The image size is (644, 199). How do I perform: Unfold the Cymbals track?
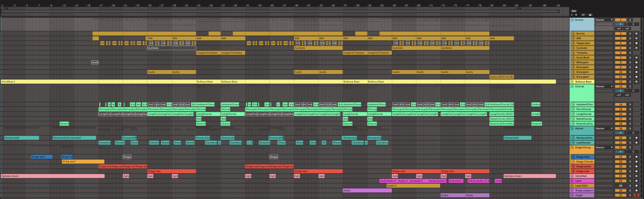573,48
